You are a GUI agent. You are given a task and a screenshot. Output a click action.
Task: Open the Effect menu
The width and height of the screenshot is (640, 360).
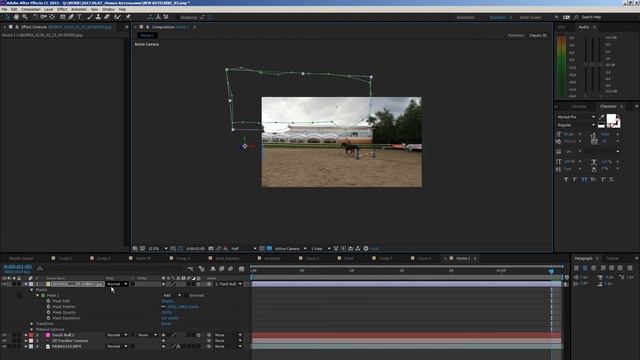62,9
